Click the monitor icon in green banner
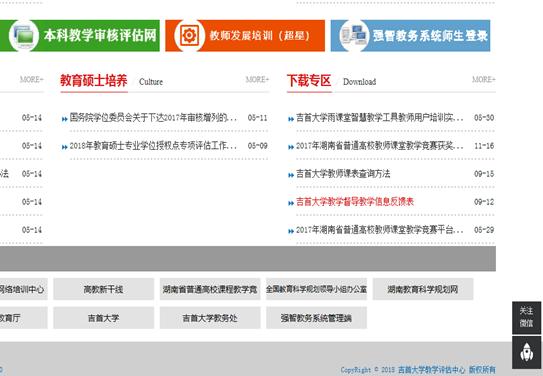 (x=24, y=35)
